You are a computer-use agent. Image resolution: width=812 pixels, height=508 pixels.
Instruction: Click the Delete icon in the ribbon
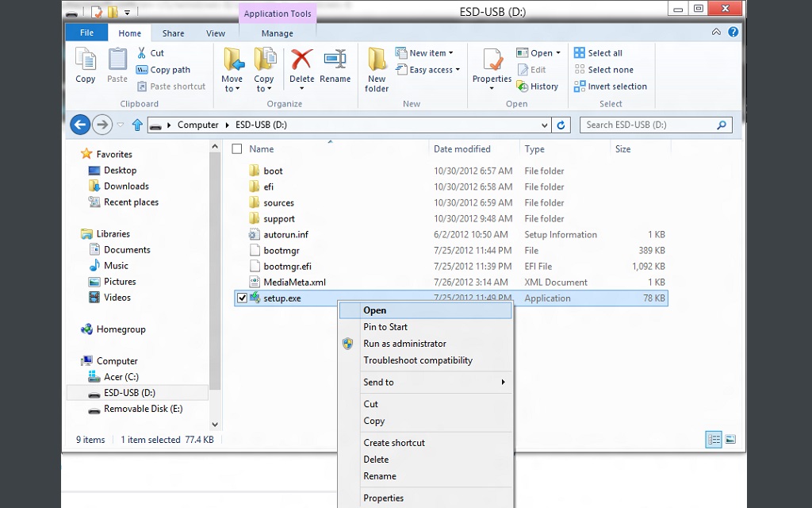301,61
